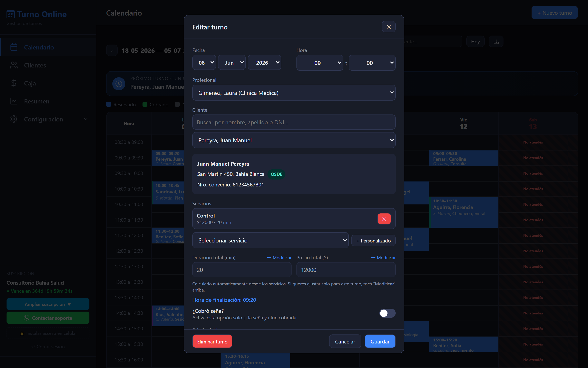Open the minutes dropdown showing 00
Viewport: 588px width, 368px height.
point(372,63)
